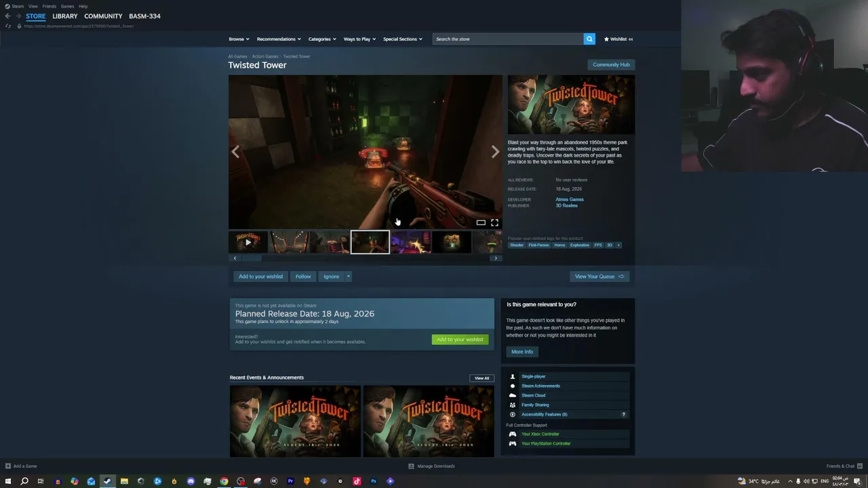The image size is (868, 488).
Task: Open the COMMUNITY tab
Action: pos(103,16)
